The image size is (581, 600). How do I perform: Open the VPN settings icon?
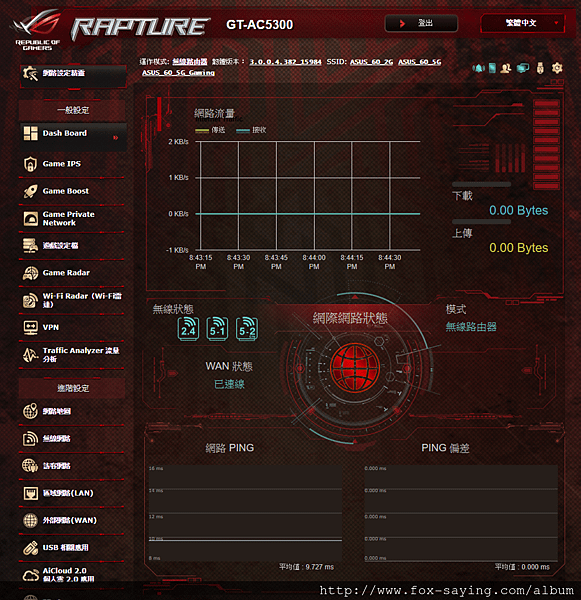30,328
